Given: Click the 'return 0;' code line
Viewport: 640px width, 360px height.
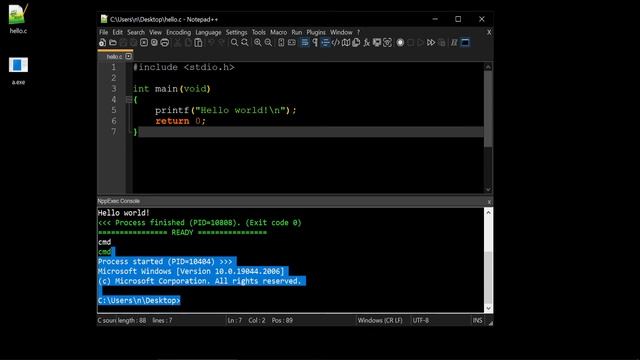Looking at the screenshot, I should click(x=180, y=121).
